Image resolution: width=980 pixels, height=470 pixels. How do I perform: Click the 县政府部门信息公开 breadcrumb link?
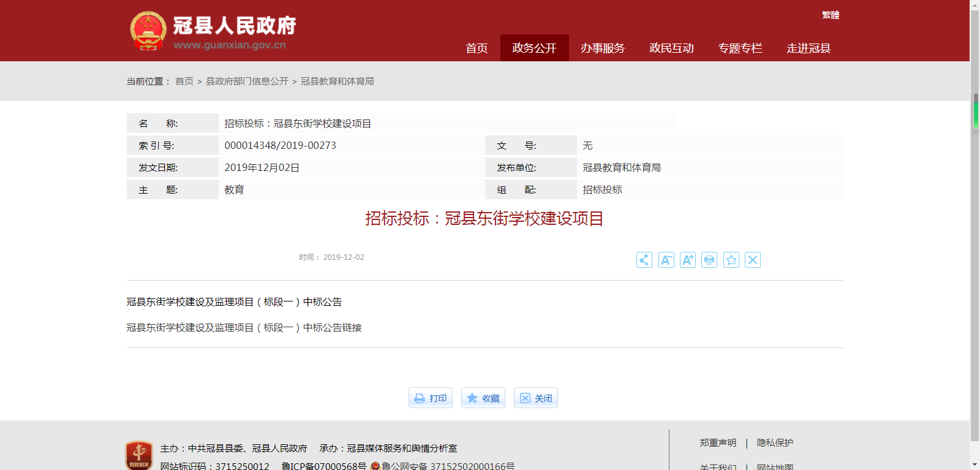tap(247, 81)
